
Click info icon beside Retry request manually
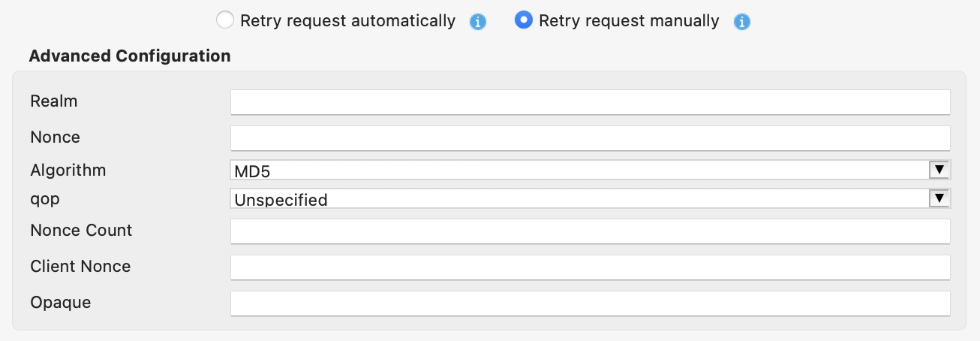742,22
